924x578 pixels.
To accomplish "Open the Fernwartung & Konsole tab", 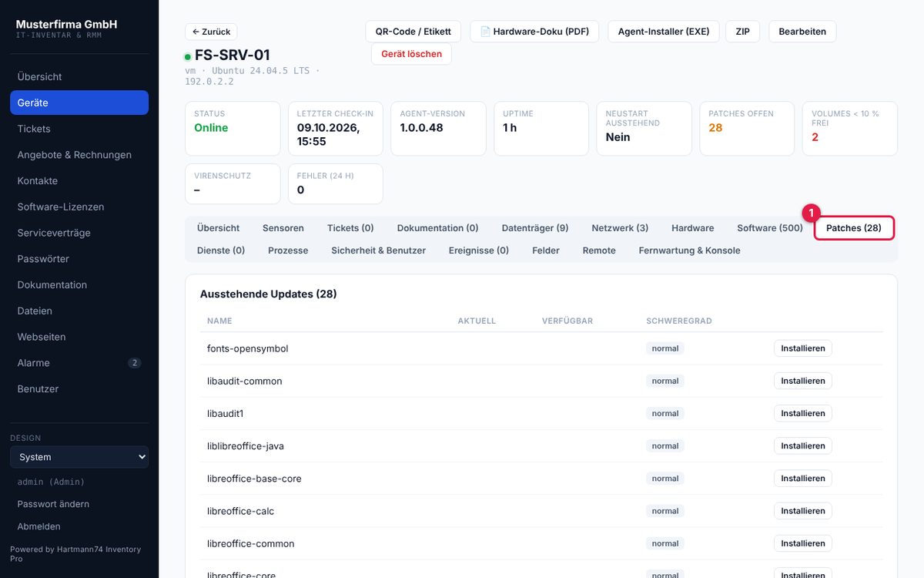I will click(x=689, y=250).
